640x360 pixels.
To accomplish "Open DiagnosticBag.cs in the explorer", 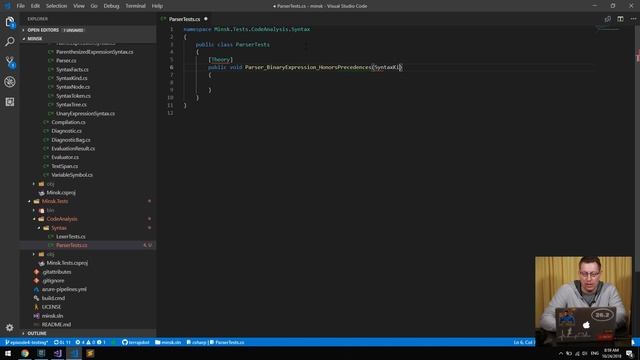I will tap(71, 140).
